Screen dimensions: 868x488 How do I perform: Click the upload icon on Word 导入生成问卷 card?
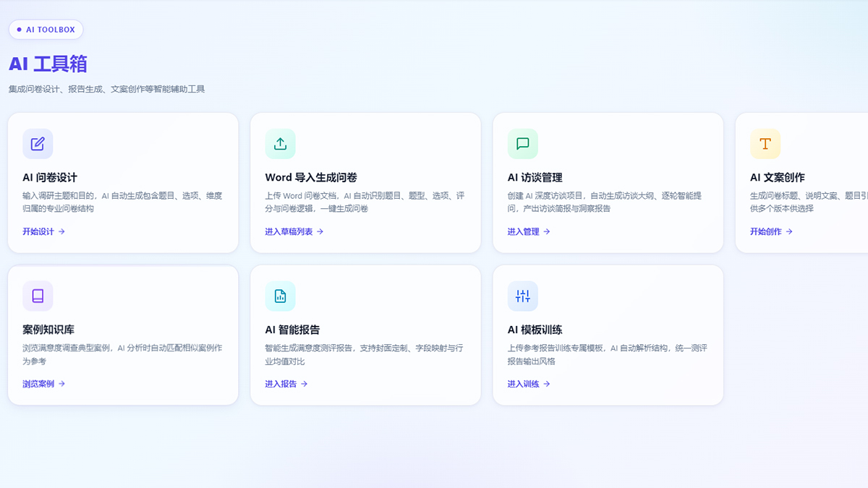tap(280, 144)
